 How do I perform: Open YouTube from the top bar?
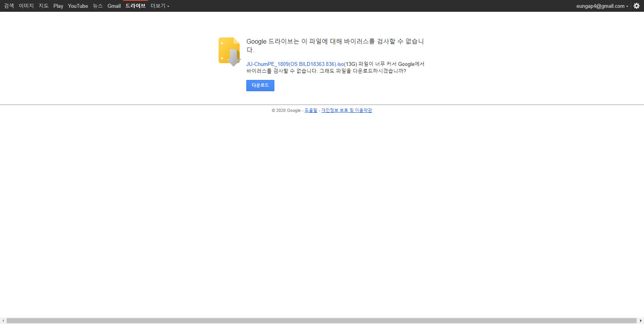(78, 6)
